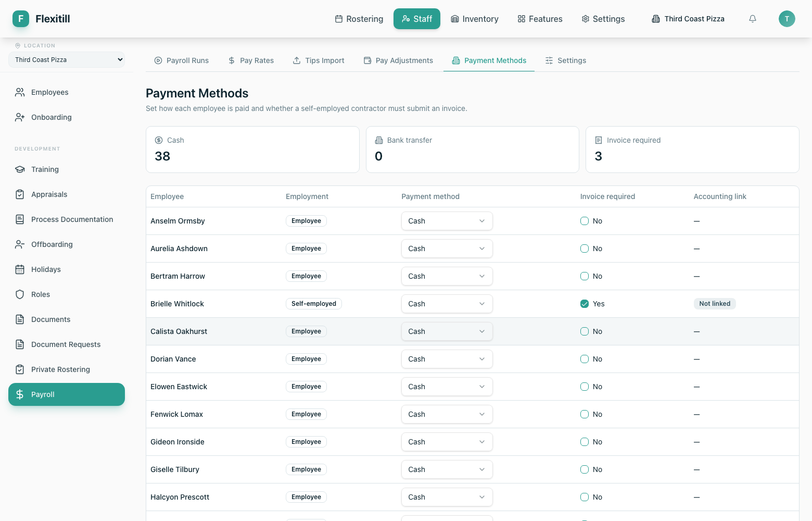The image size is (812, 521).
Task: Click the Payroll dollar icon in sidebar
Action: tap(20, 394)
